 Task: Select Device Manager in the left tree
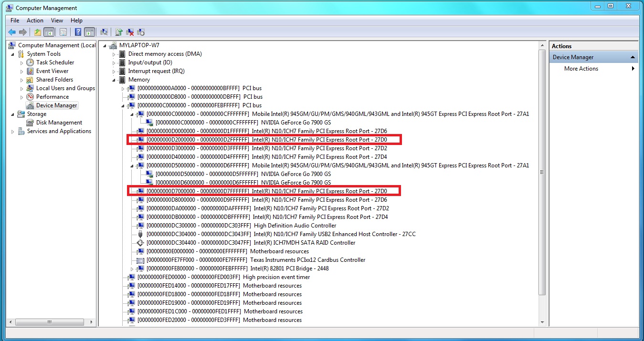tap(57, 105)
